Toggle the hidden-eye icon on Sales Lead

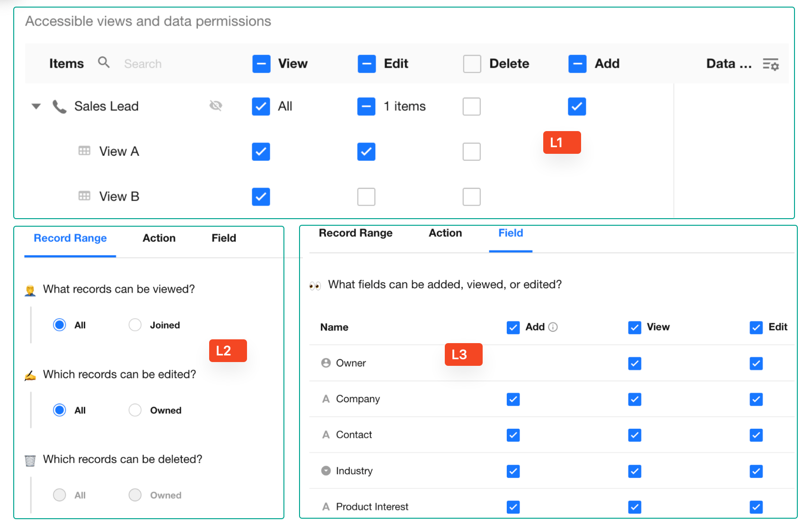tap(216, 106)
